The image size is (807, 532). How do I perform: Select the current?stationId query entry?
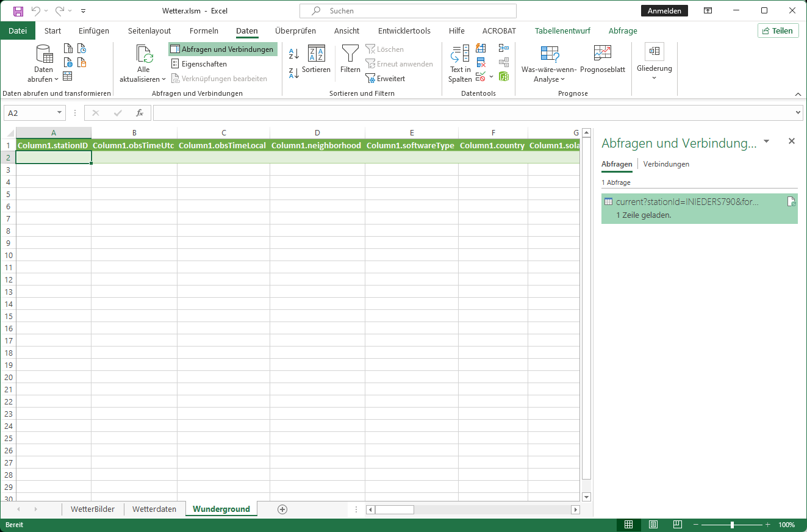699,209
